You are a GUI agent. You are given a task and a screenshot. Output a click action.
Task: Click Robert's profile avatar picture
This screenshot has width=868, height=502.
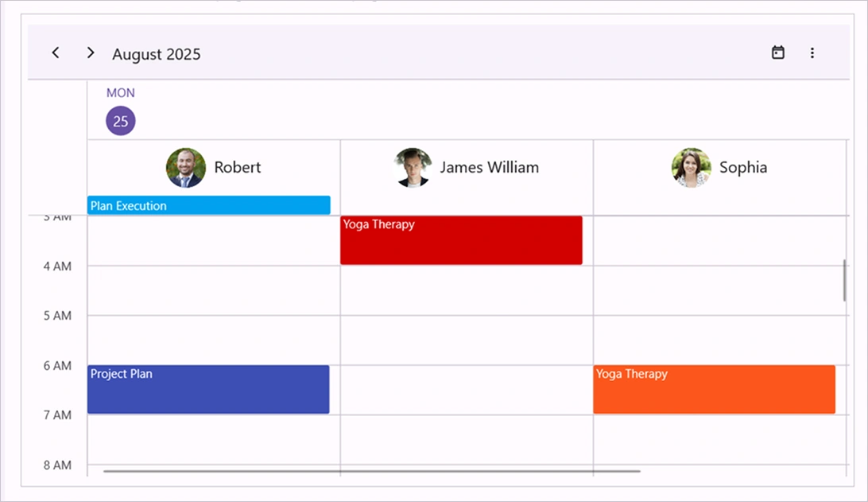pyautogui.click(x=185, y=168)
